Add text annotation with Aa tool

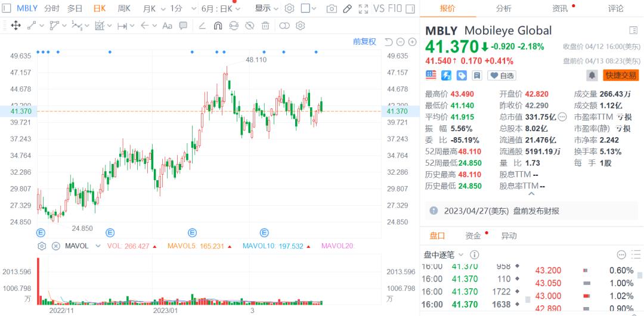(x=167, y=26)
